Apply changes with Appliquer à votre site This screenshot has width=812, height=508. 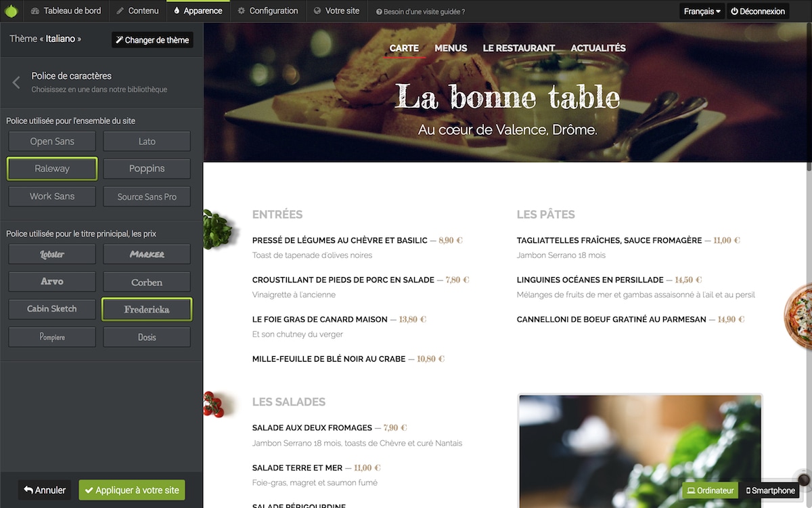point(132,490)
